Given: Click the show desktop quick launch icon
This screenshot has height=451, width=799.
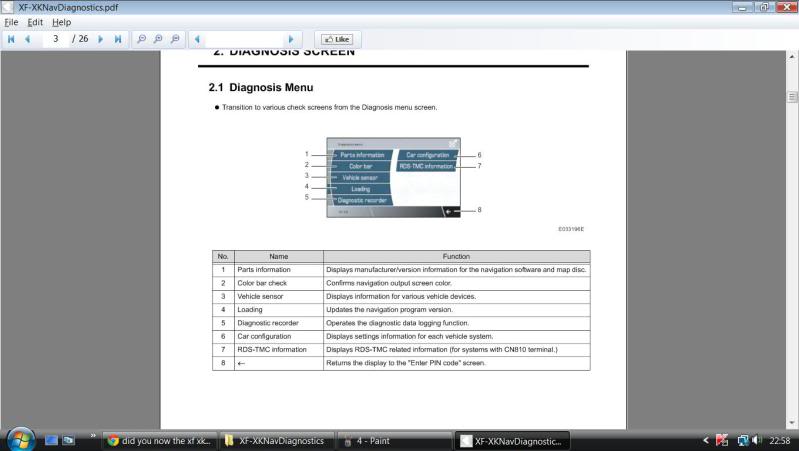Looking at the screenshot, I should [51, 440].
